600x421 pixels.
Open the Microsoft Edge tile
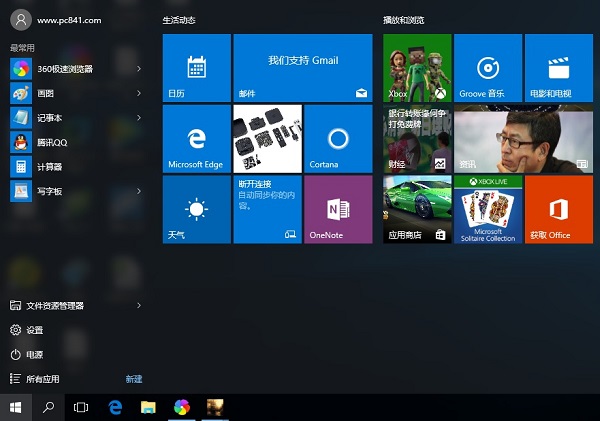(x=196, y=138)
